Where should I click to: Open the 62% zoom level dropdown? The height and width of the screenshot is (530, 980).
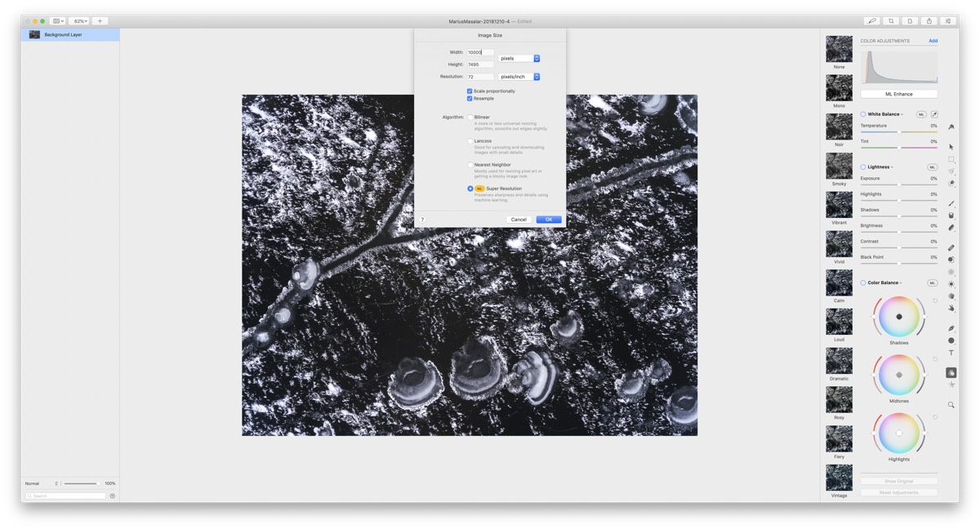click(x=79, y=21)
